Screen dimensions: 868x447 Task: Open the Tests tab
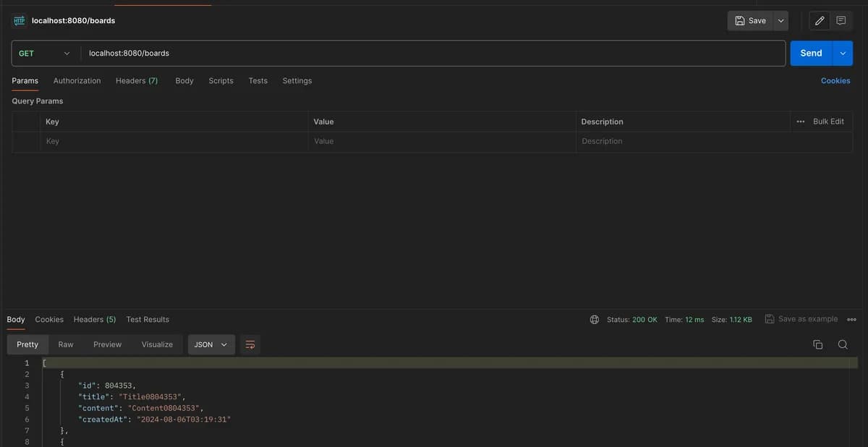click(x=258, y=81)
